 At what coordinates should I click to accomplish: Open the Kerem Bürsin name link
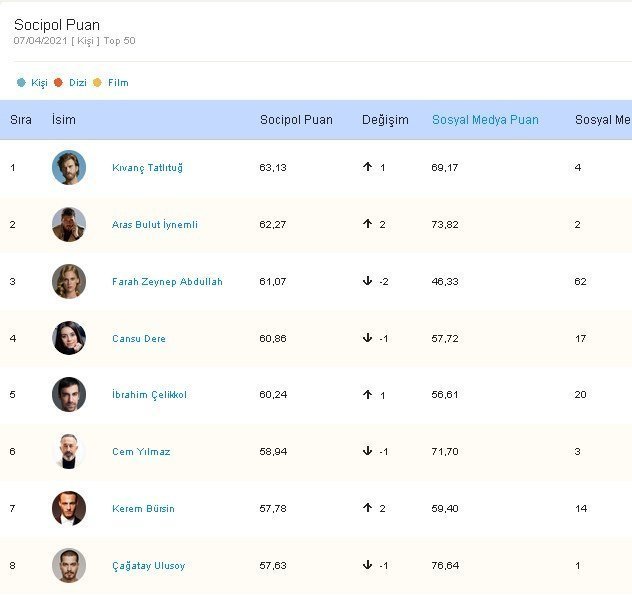[143, 508]
